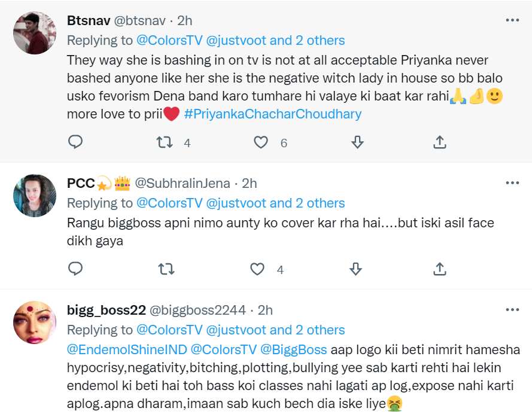View the Btsnav profile picture
The image size is (532, 420).
(35, 32)
